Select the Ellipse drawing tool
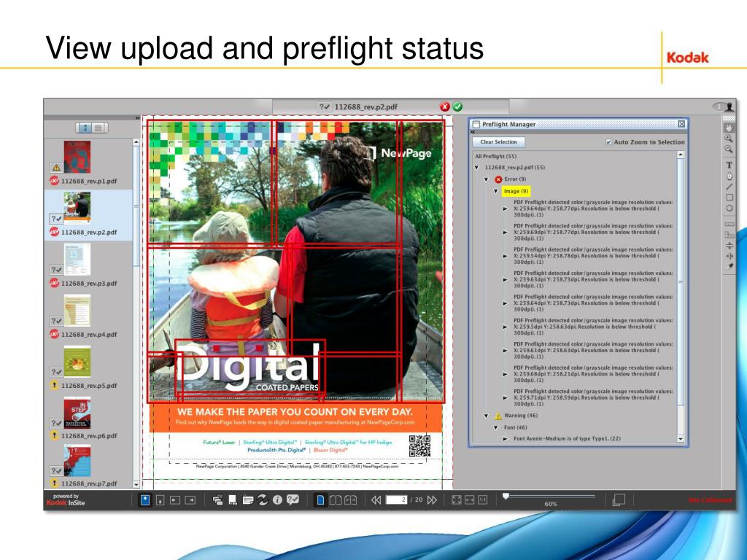This screenshot has width=747, height=560. (x=728, y=207)
